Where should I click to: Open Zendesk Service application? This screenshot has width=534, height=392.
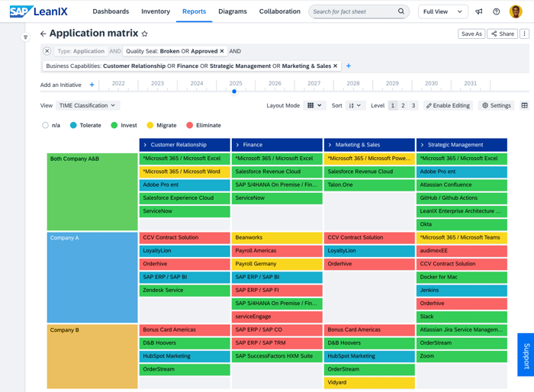tap(185, 290)
